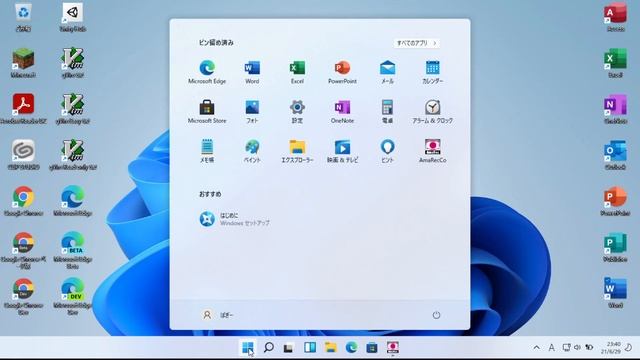
Task: Click すべてのアプリ (All apps) button
Action: 417,43
